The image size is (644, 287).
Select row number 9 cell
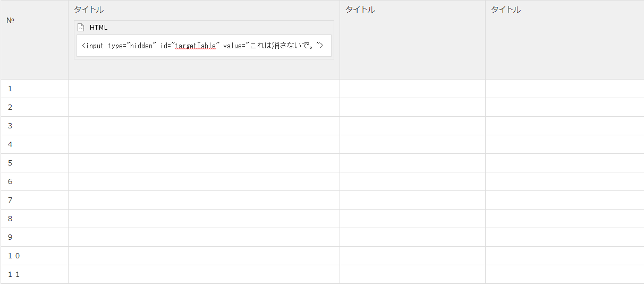[35, 237]
